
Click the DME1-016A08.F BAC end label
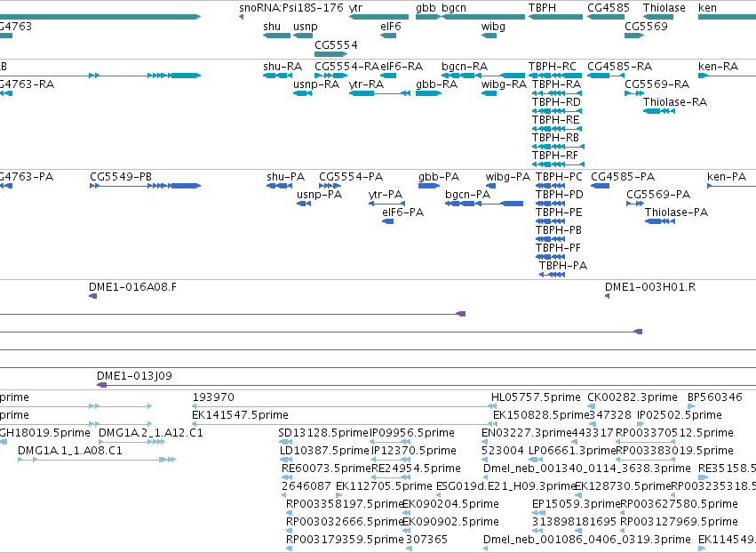132,287
